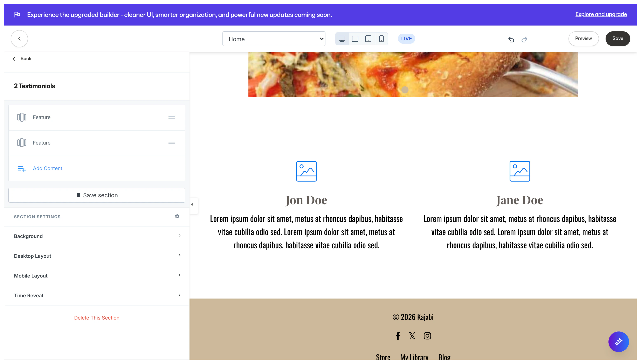Click the undo arrow icon
Viewport: 641px width, 364px height.
(x=511, y=39)
